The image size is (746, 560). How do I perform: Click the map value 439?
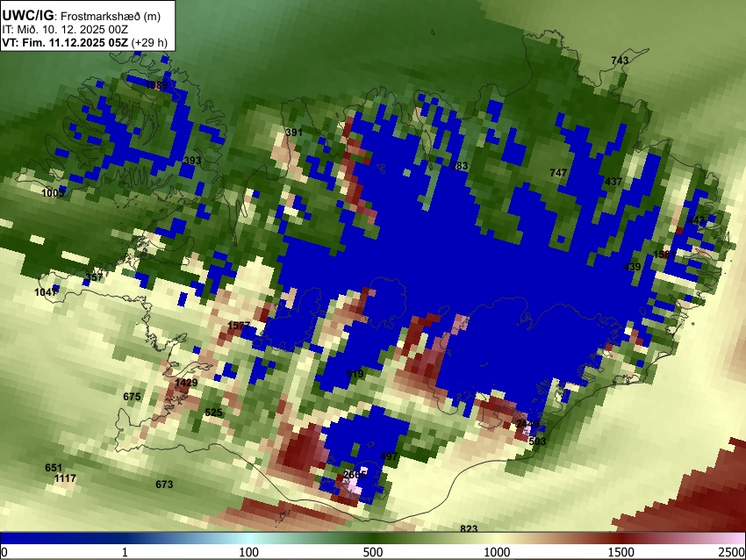(x=632, y=267)
